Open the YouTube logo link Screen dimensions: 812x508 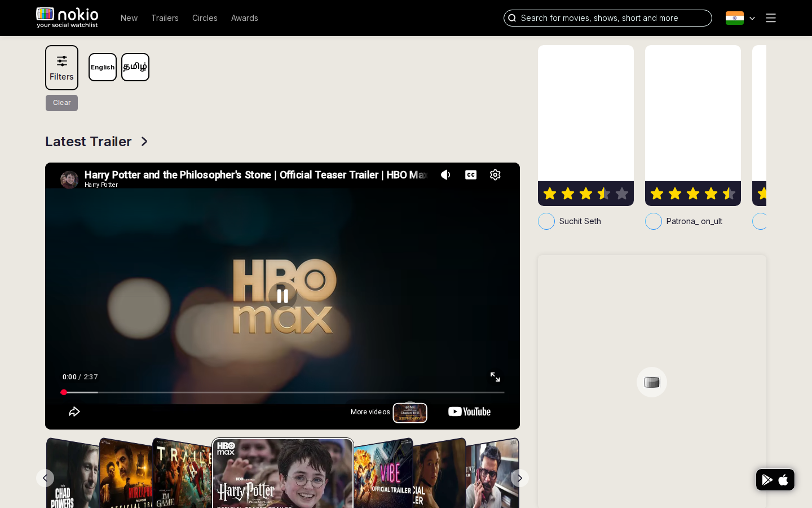click(x=469, y=411)
